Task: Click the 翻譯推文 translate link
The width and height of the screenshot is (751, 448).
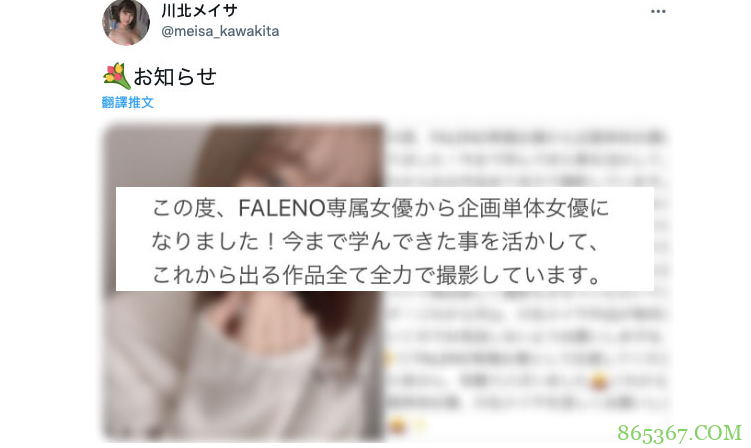Action: 127,102
